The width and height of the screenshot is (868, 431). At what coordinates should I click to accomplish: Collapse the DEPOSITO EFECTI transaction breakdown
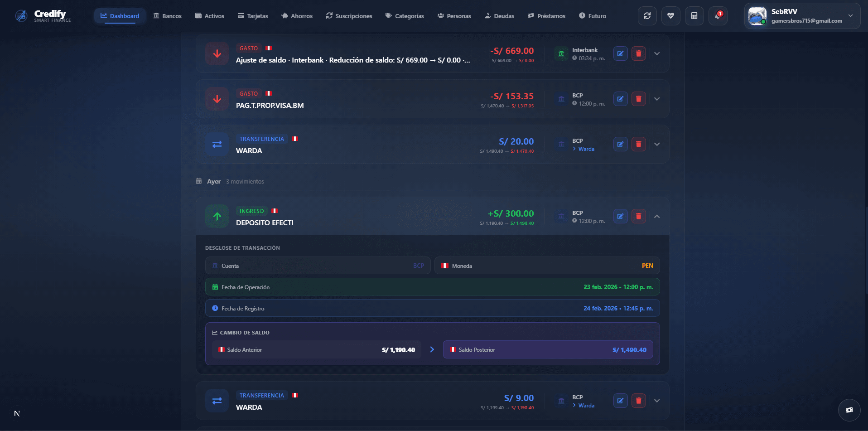(657, 216)
